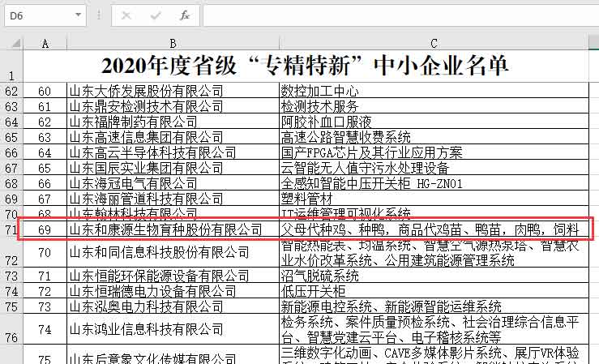
Task: Select cell 山东大侨发展股份有限公司
Action: click(172, 91)
